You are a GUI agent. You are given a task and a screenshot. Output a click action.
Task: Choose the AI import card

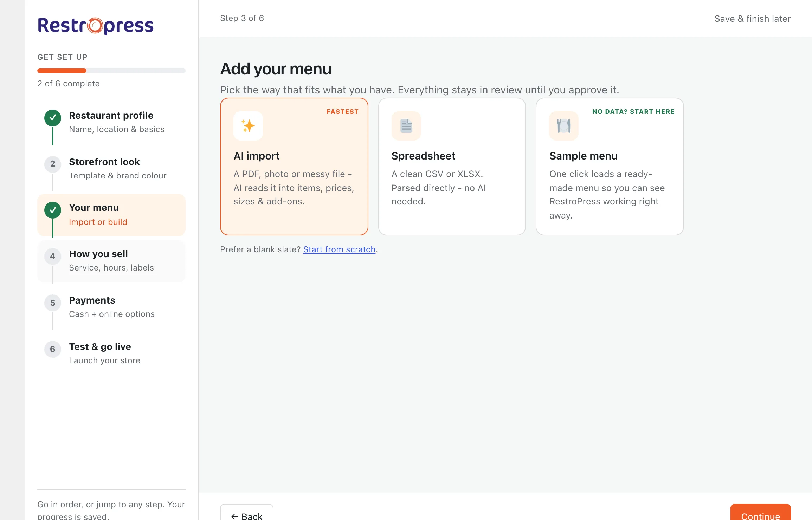(x=294, y=167)
